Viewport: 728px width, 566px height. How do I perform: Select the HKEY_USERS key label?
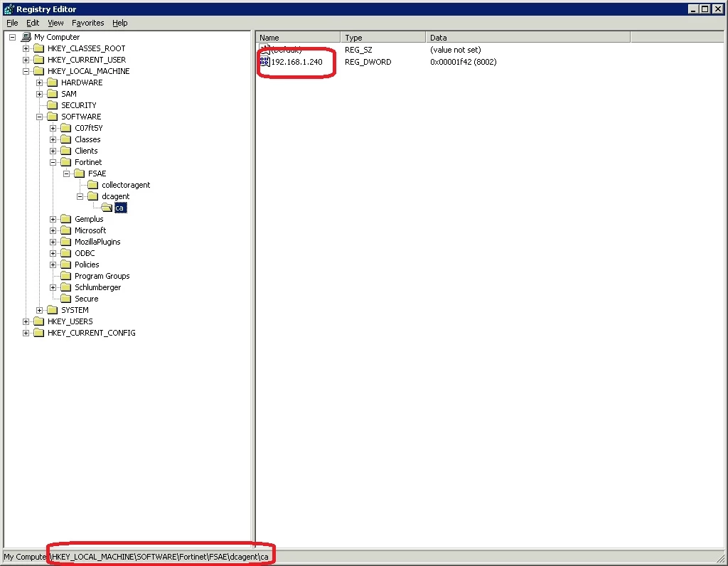tap(70, 321)
